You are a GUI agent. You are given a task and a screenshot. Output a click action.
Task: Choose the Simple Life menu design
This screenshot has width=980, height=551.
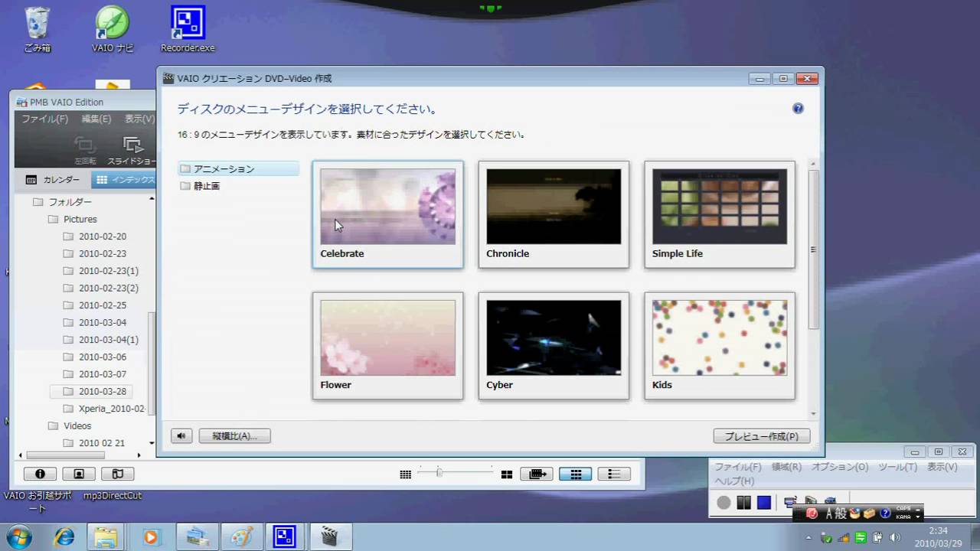click(720, 214)
